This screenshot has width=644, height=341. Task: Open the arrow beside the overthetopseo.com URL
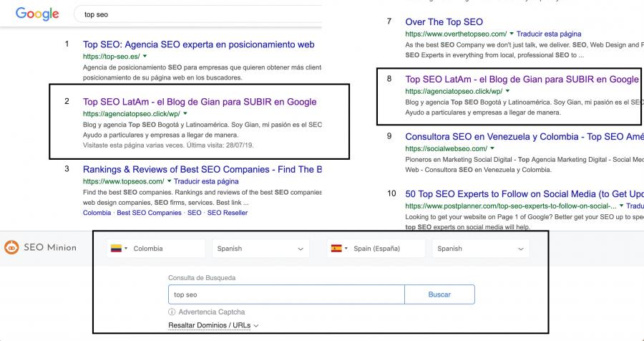(514, 34)
